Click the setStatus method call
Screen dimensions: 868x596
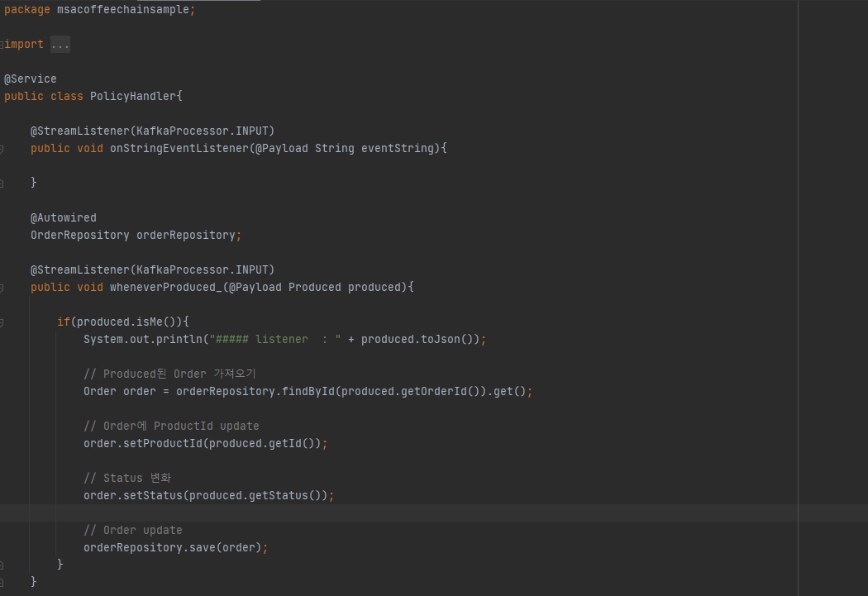pyautogui.click(x=153, y=495)
